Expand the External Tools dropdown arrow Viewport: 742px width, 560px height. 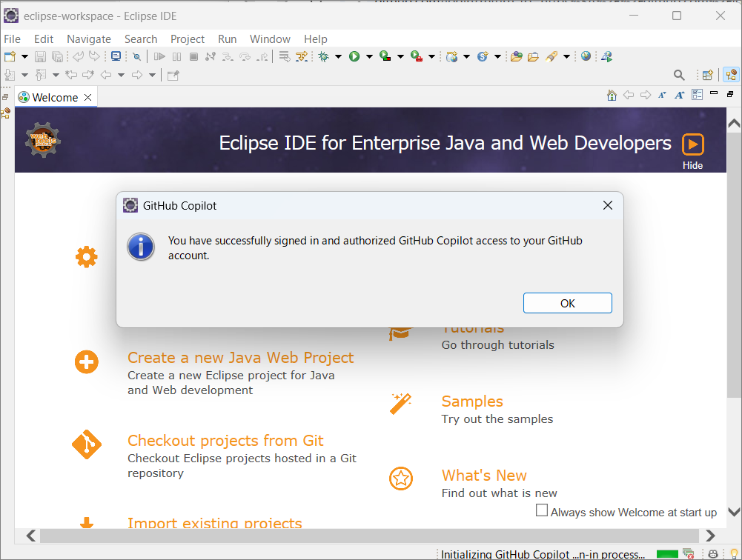pos(431,57)
